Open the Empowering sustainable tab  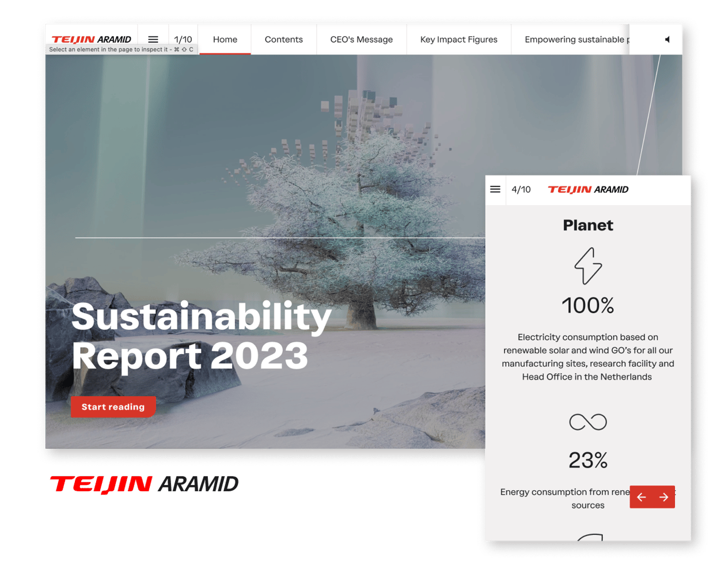tap(576, 40)
